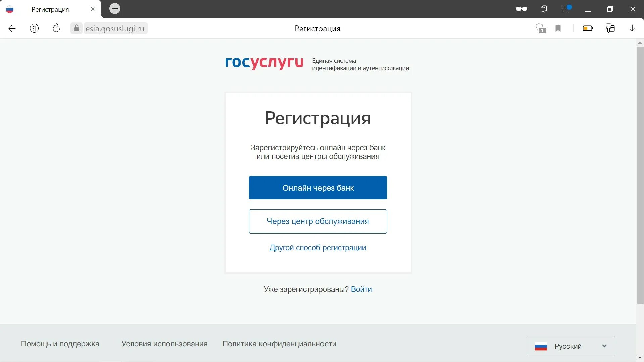Bookmark this page with the flag icon
This screenshot has width=644, height=362.
pyautogui.click(x=558, y=29)
